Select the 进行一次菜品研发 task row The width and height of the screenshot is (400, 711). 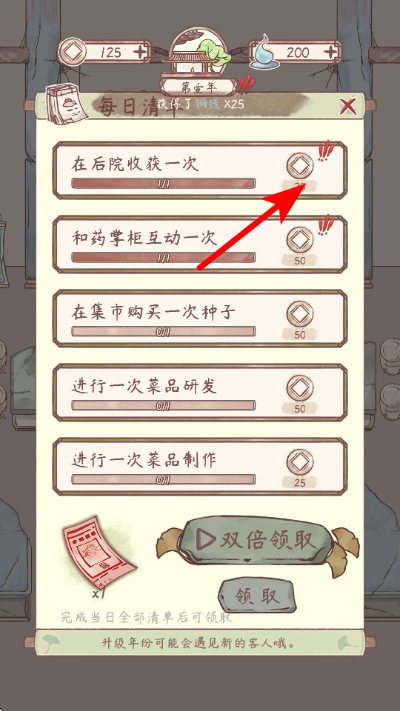pyautogui.click(x=200, y=393)
